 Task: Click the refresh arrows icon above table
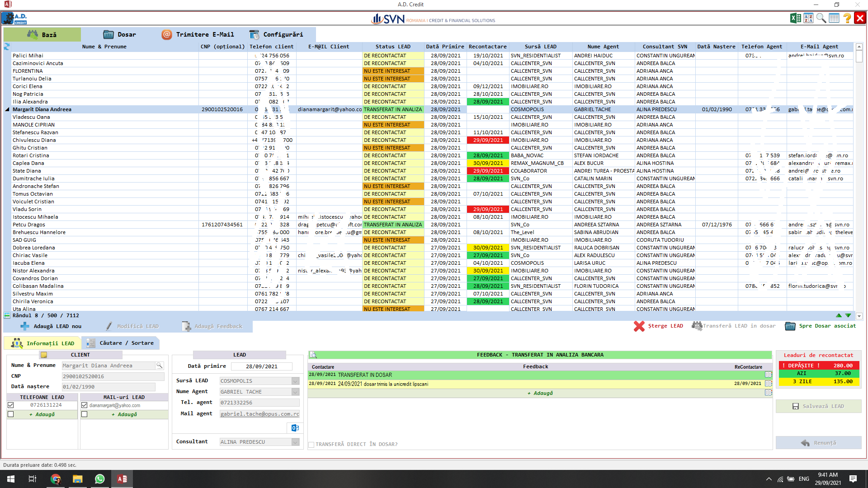7,47
